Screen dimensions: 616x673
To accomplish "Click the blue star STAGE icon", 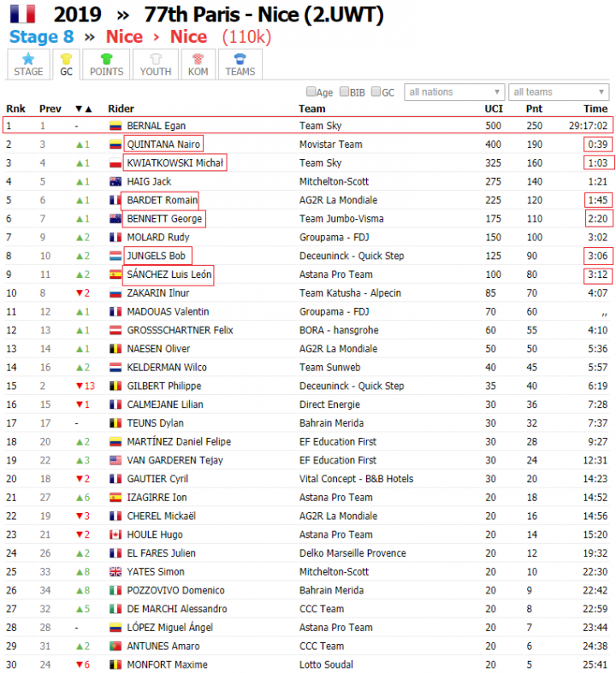I will [x=28, y=58].
